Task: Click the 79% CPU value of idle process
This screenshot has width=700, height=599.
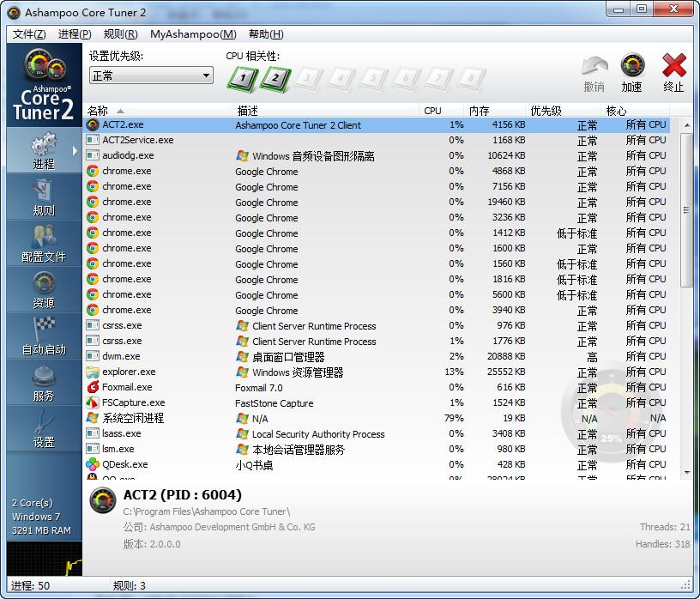Action: click(x=454, y=418)
